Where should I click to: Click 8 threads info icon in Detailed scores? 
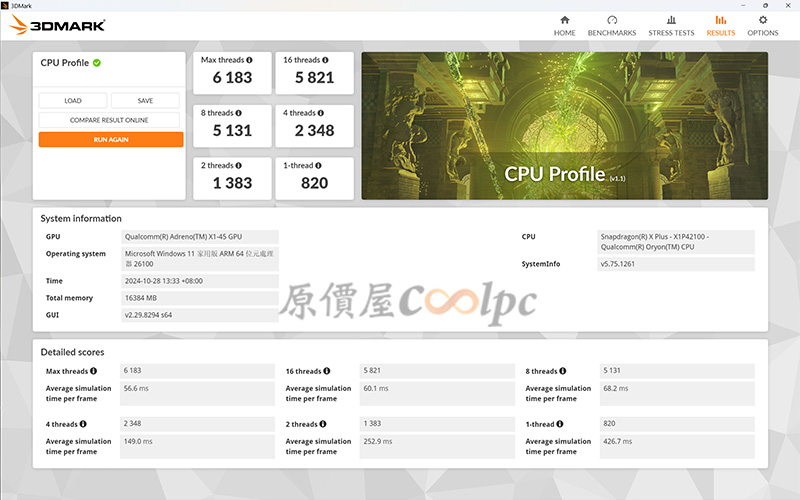coord(562,371)
